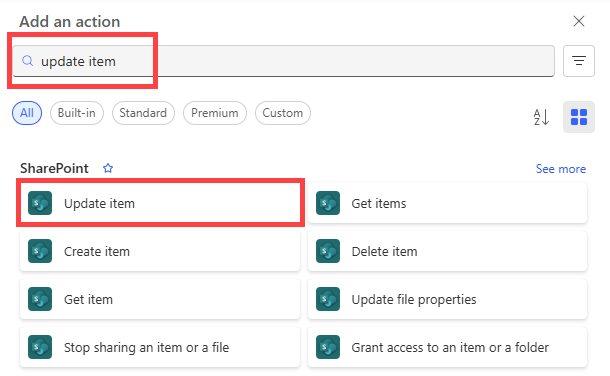Choose the Create item action
The image size is (610, 376).
[160, 251]
